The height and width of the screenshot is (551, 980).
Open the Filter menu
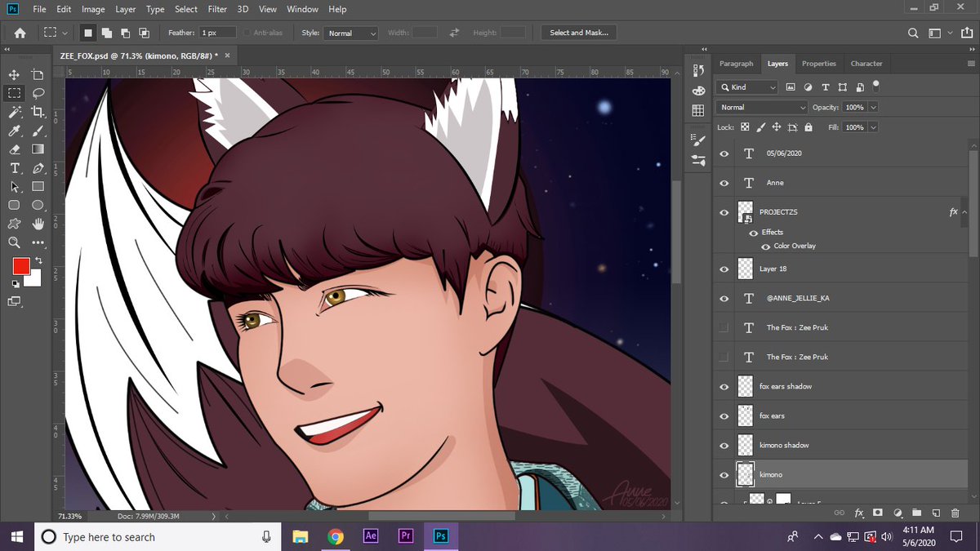[x=217, y=9]
